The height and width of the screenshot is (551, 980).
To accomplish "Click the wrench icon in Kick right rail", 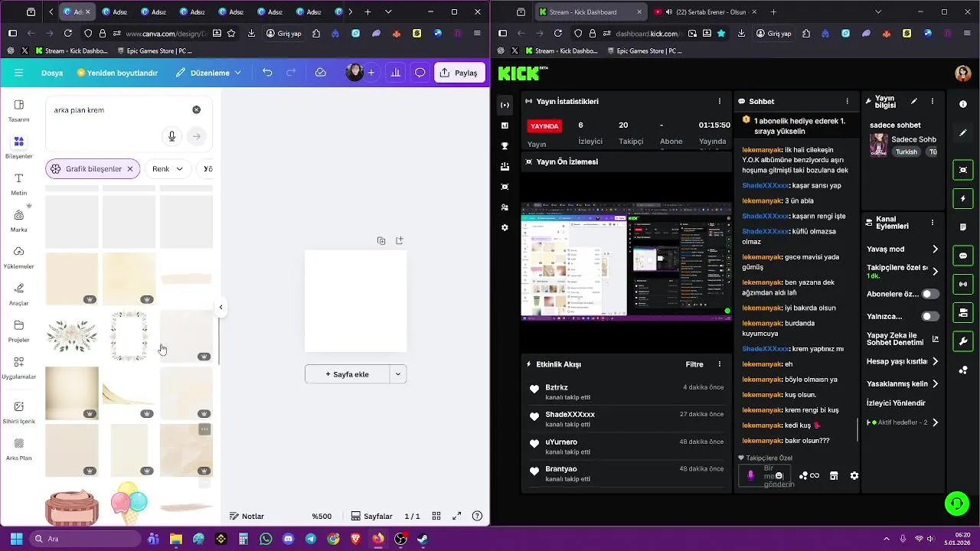I will [963, 341].
